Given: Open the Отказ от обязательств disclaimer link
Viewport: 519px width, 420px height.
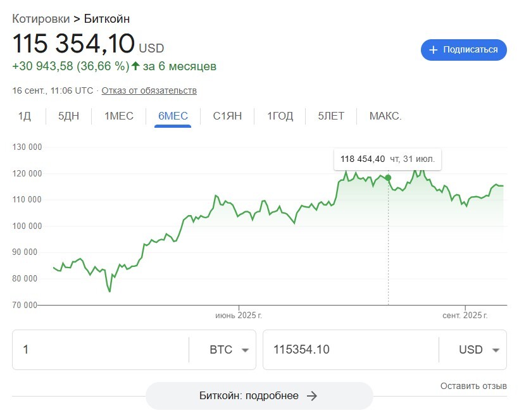Looking at the screenshot, I should 149,90.
